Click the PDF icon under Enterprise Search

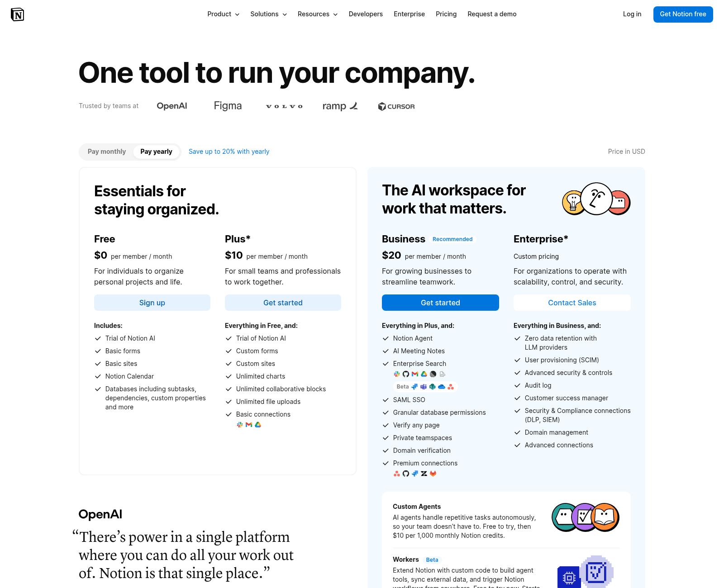443,374
